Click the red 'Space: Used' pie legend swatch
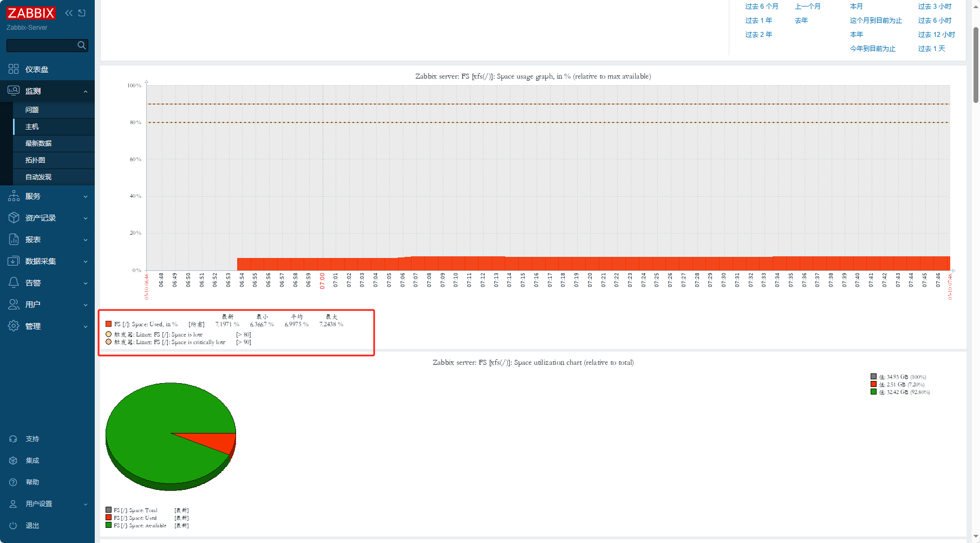This screenshot has width=980, height=543. pyautogui.click(x=109, y=518)
